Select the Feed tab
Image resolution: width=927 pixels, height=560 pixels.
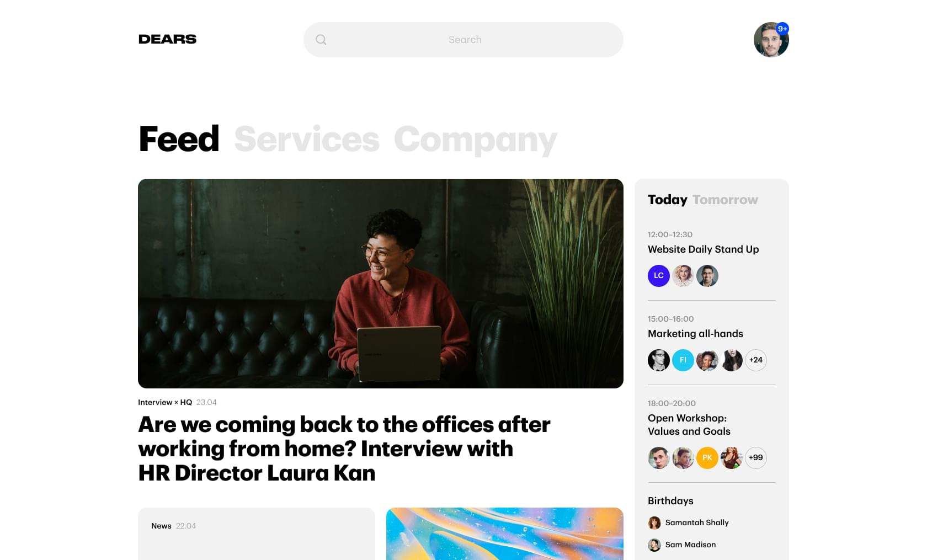[179, 139]
